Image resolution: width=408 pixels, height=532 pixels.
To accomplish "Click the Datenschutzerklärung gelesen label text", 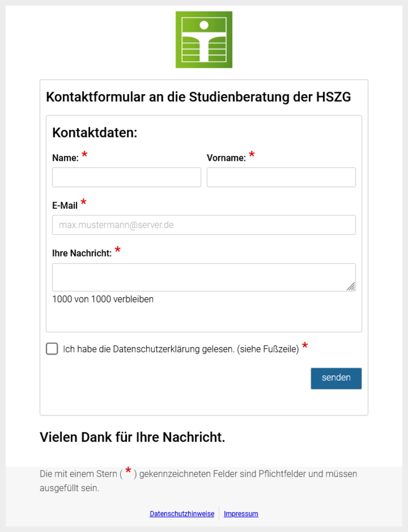I will pos(181,349).
